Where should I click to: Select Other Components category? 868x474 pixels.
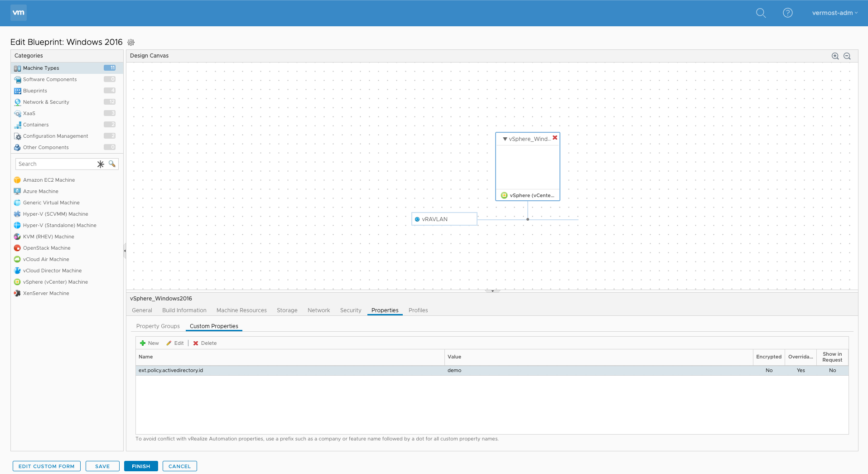(x=67, y=147)
